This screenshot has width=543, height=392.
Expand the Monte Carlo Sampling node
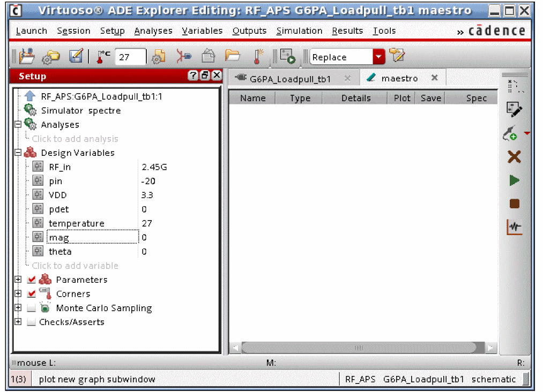(x=18, y=308)
